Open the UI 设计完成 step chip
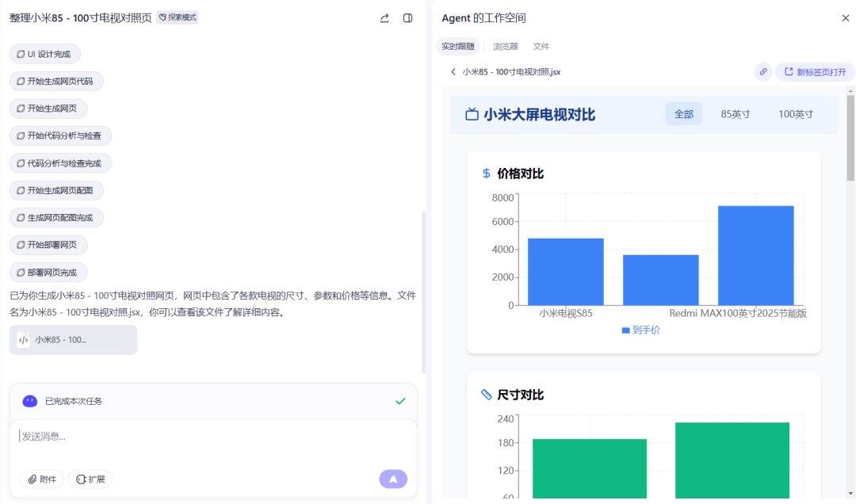 (x=44, y=54)
